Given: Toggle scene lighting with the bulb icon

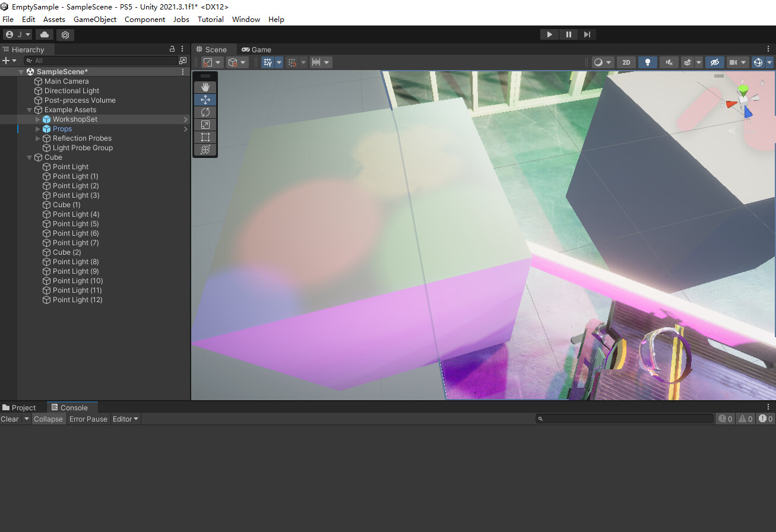Looking at the screenshot, I should (648, 62).
